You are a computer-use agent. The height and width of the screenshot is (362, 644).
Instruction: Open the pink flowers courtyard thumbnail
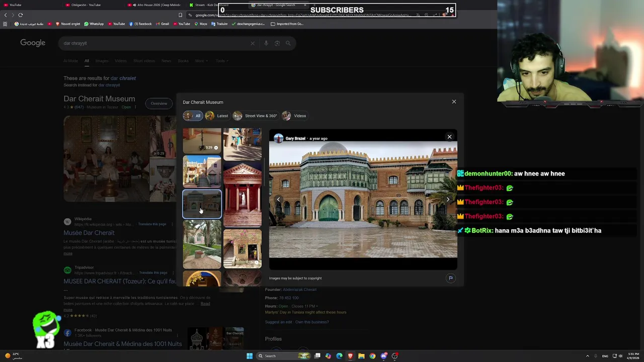(243, 248)
